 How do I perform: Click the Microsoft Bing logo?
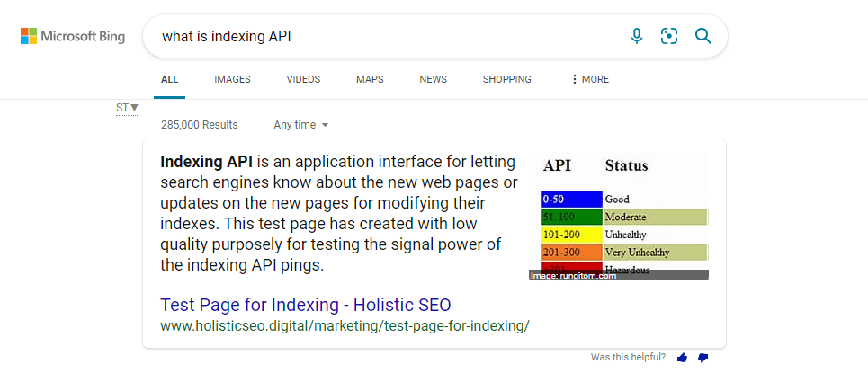73,37
